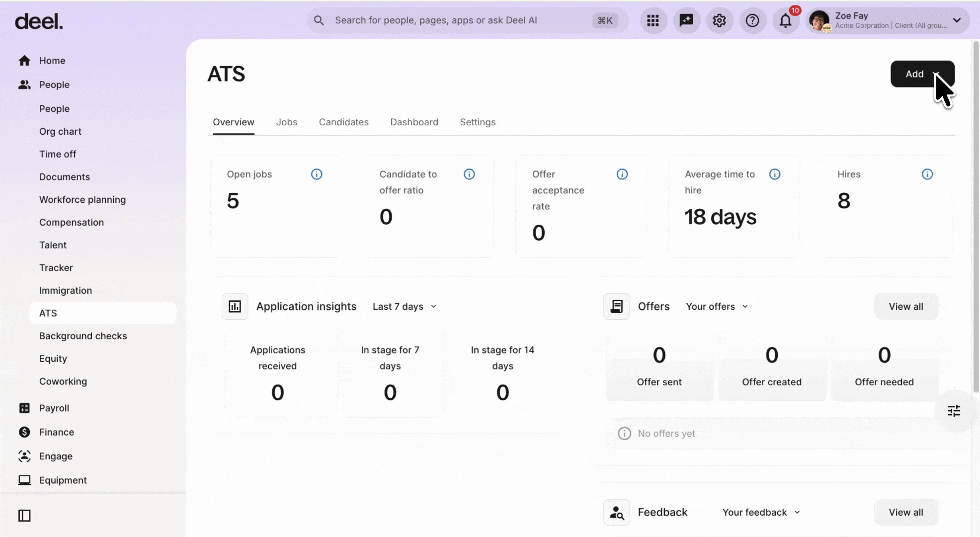The width and height of the screenshot is (980, 537).
Task: Open settings gear in top bar
Action: tap(719, 20)
